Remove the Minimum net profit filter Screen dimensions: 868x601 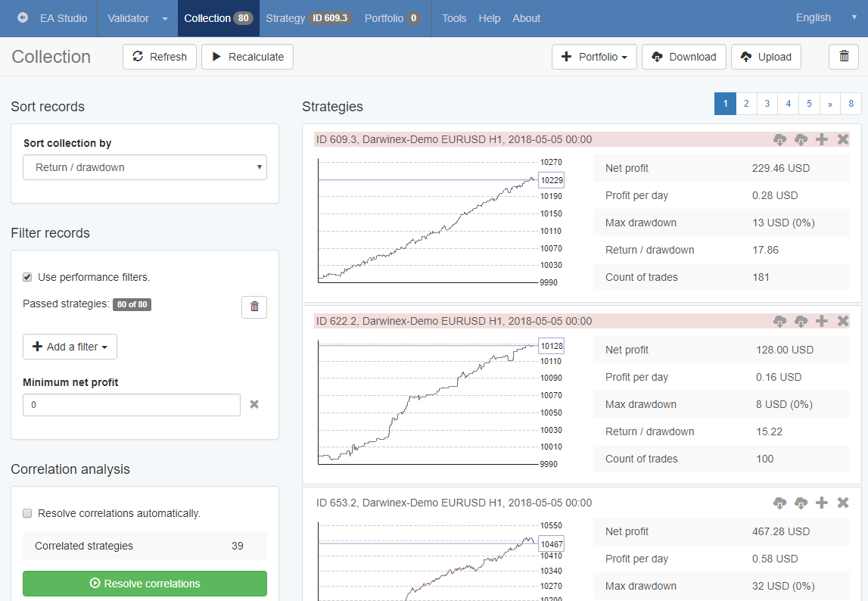(254, 404)
